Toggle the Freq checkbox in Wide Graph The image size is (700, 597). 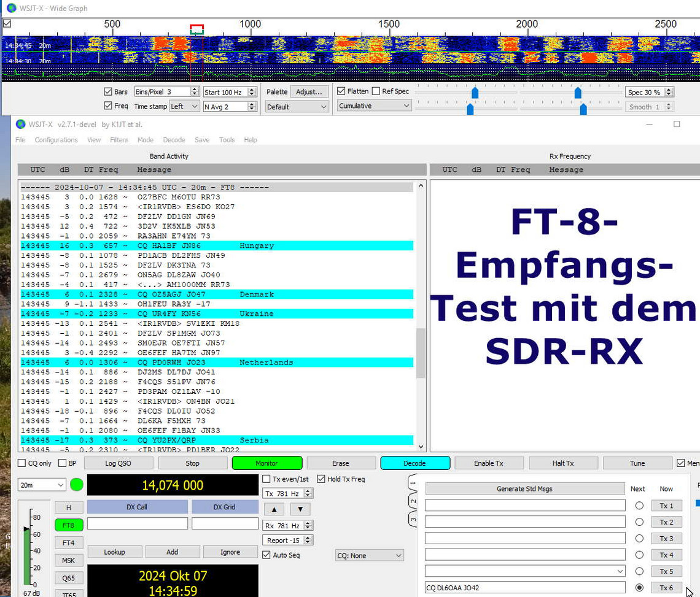[107, 106]
